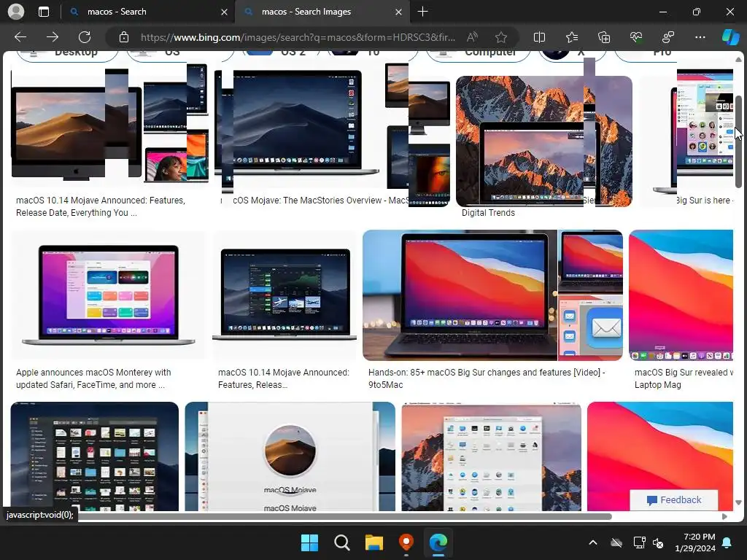Image resolution: width=747 pixels, height=560 pixels.
Task: Open the Monterey purple MacBook thumbnail
Action: (109, 295)
